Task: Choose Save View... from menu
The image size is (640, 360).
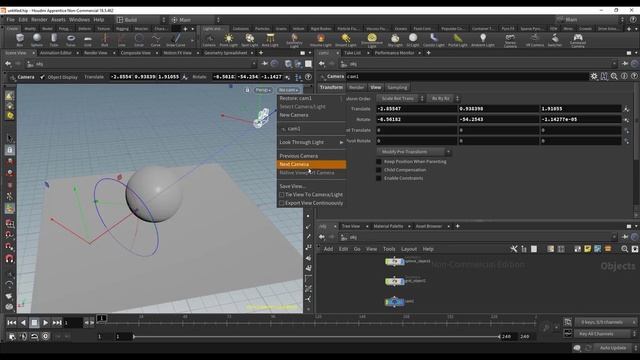Action: click(311, 186)
